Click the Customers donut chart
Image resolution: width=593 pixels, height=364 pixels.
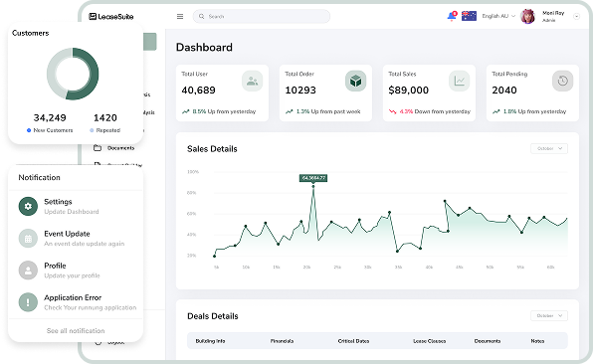[73, 74]
